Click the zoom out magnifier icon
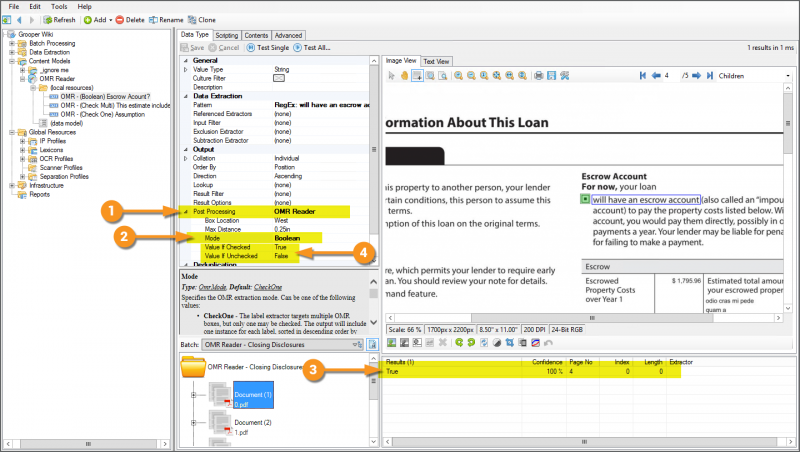The height and width of the screenshot is (452, 800). click(x=471, y=76)
